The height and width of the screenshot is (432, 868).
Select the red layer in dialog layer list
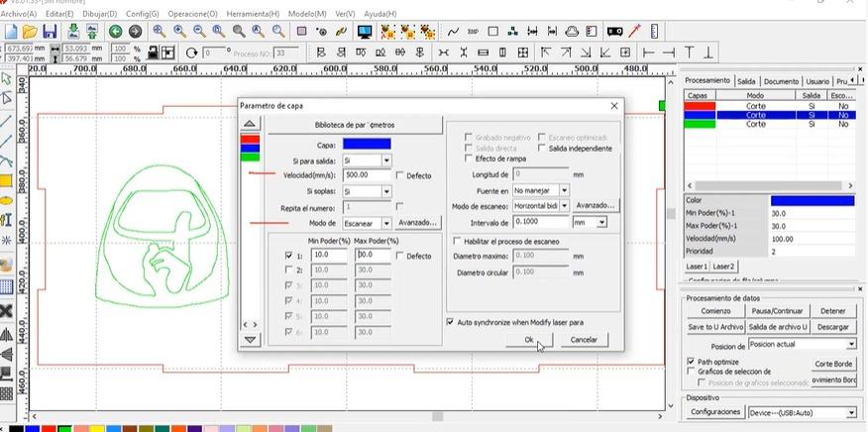[251, 140]
